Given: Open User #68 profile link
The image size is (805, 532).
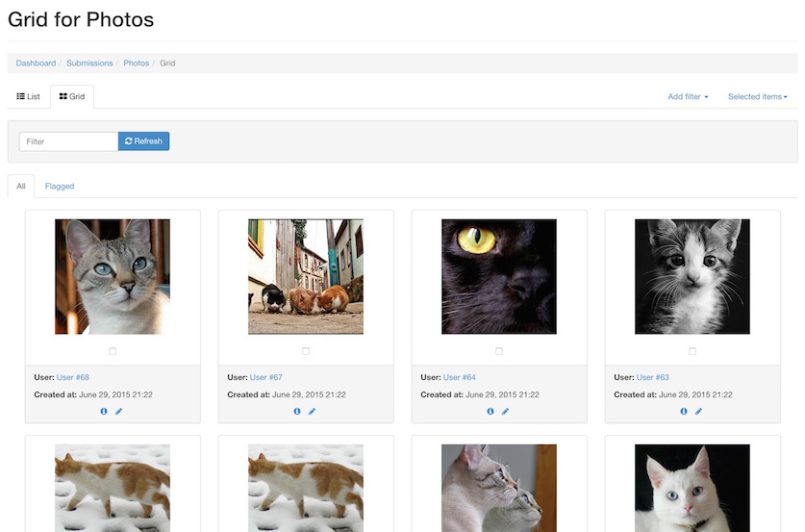Looking at the screenshot, I should 73,377.
